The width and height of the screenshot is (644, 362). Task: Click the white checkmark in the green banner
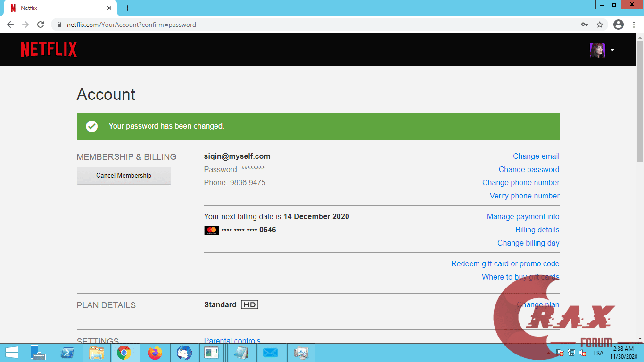pyautogui.click(x=91, y=126)
